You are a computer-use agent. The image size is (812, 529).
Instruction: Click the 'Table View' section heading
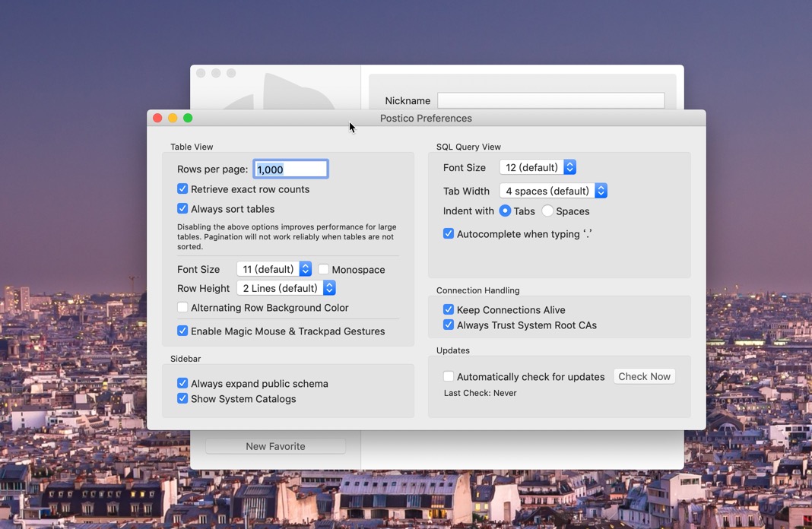192,147
